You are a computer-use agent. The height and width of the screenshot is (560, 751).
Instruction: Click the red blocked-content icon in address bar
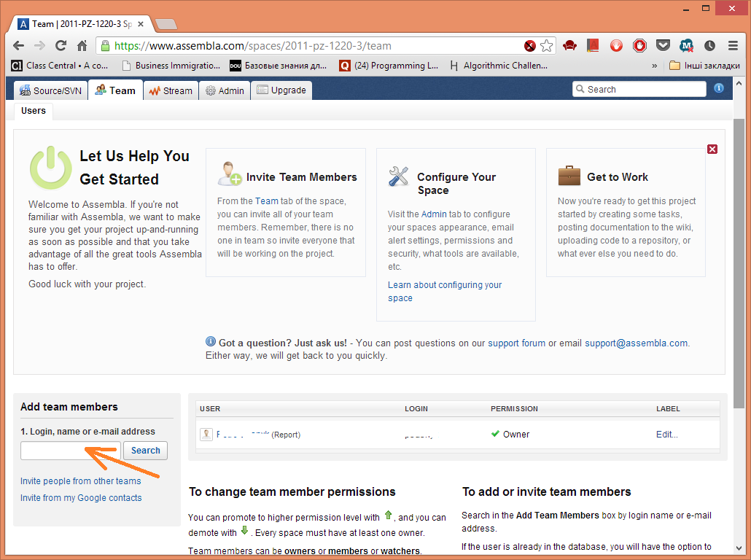530,46
